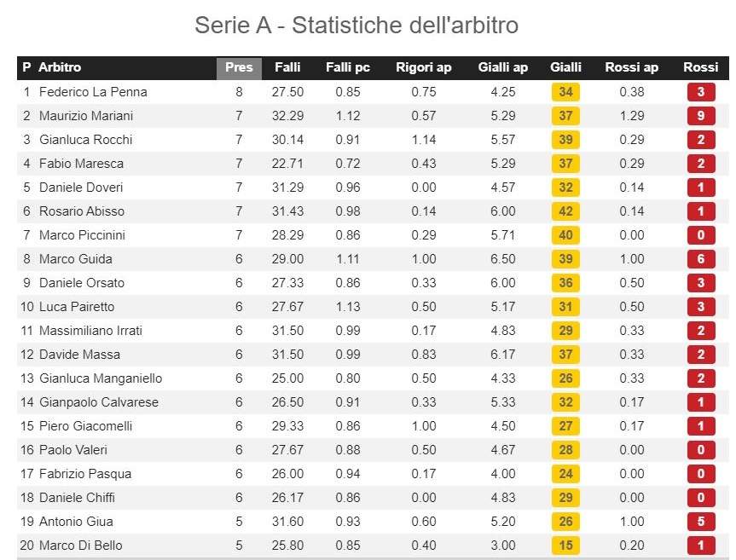
Task: Click Mariani's red badge showing 9
Action: coord(701,116)
